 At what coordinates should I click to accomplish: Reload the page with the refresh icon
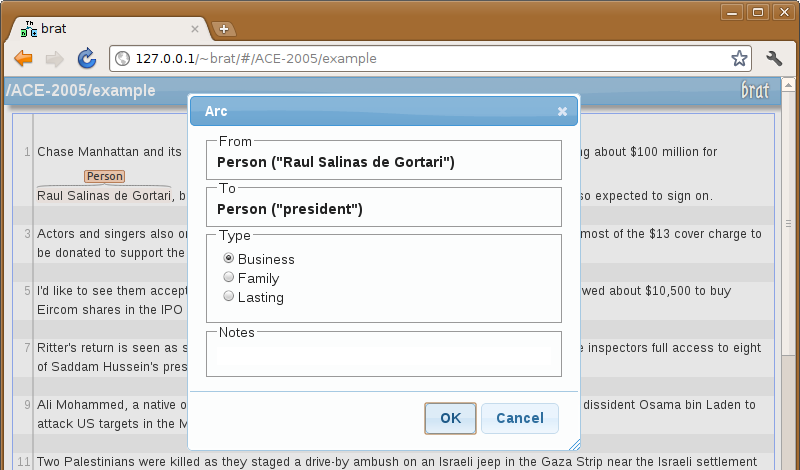pos(87,58)
